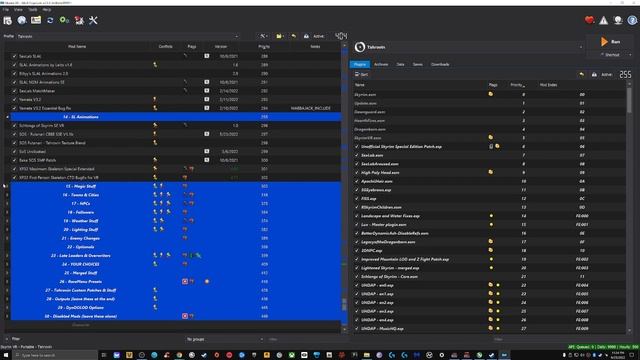Click the API Queued status bar button

603,347
